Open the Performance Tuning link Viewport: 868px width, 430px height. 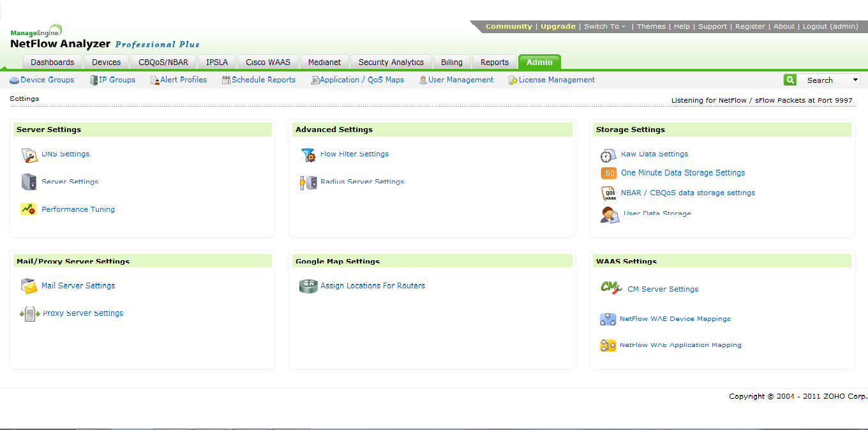click(78, 209)
